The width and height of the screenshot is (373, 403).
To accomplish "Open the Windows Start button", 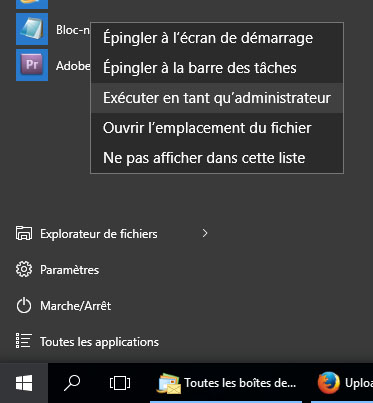I will (24, 383).
